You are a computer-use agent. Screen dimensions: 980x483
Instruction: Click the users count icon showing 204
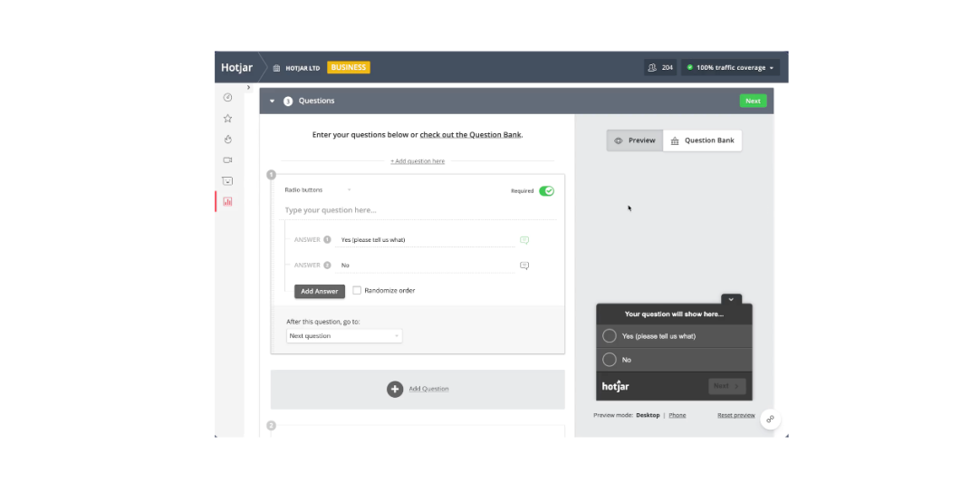click(652, 68)
